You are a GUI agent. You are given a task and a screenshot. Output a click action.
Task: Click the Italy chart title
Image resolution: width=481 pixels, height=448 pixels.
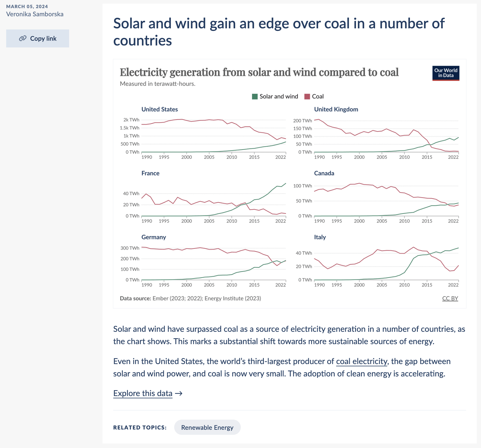pos(320,237)
